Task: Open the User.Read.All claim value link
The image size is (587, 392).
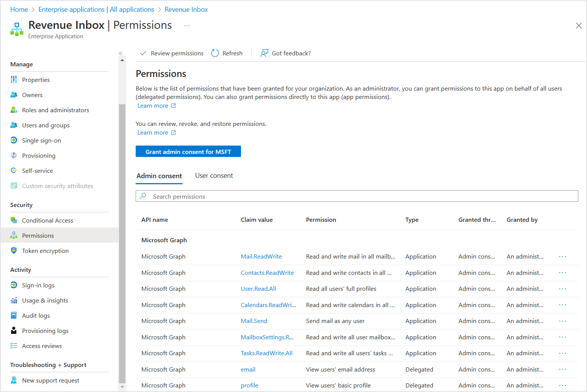Action: [258, 289]
